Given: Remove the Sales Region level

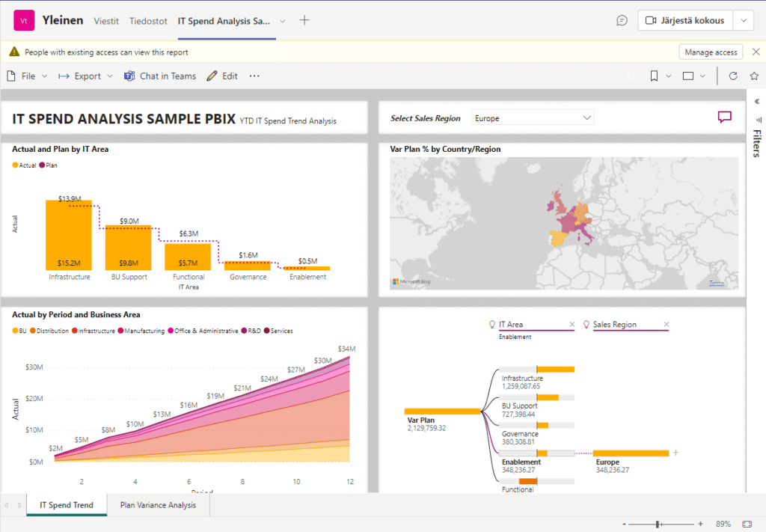Looking at the screenshot, I should 667,325.
